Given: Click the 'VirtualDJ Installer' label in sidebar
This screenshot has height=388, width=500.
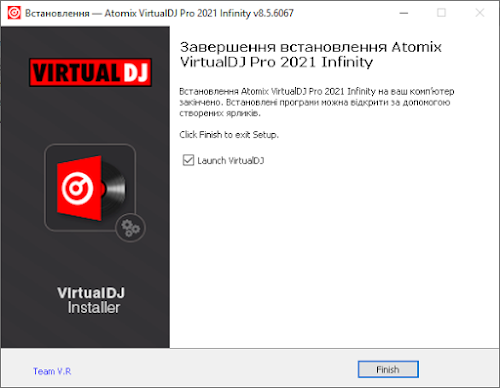Looking at the screenshot, I should (91, 300).
